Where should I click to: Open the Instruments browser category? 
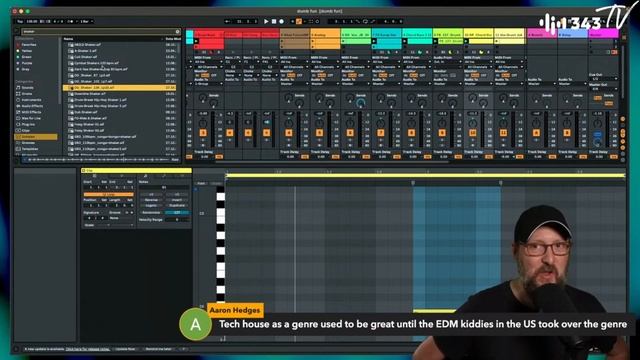31,100
